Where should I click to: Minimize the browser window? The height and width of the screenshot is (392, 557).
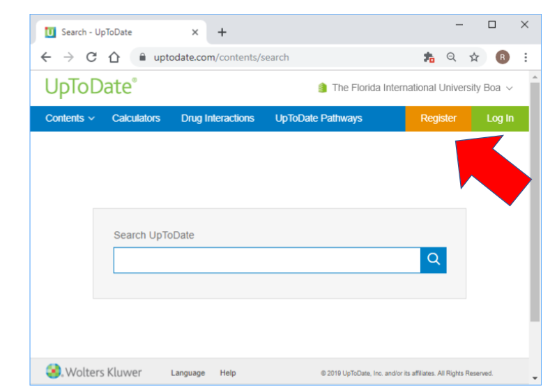tap(459, 25)
